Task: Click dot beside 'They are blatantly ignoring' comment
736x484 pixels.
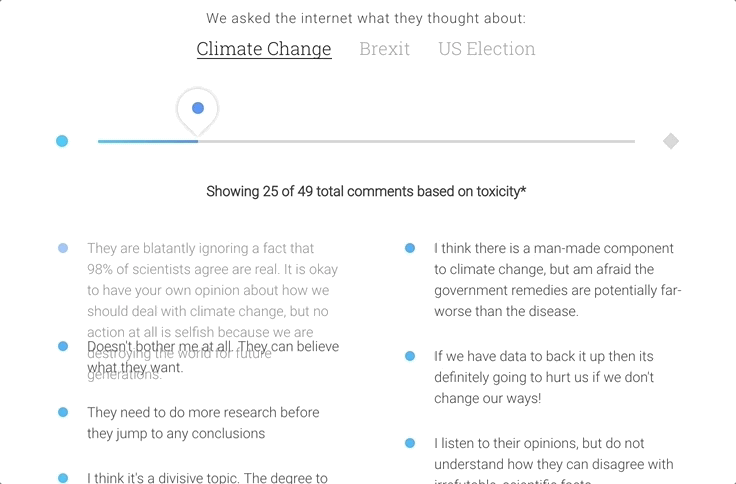Action: pyautogui.click(x=63, y=248)
